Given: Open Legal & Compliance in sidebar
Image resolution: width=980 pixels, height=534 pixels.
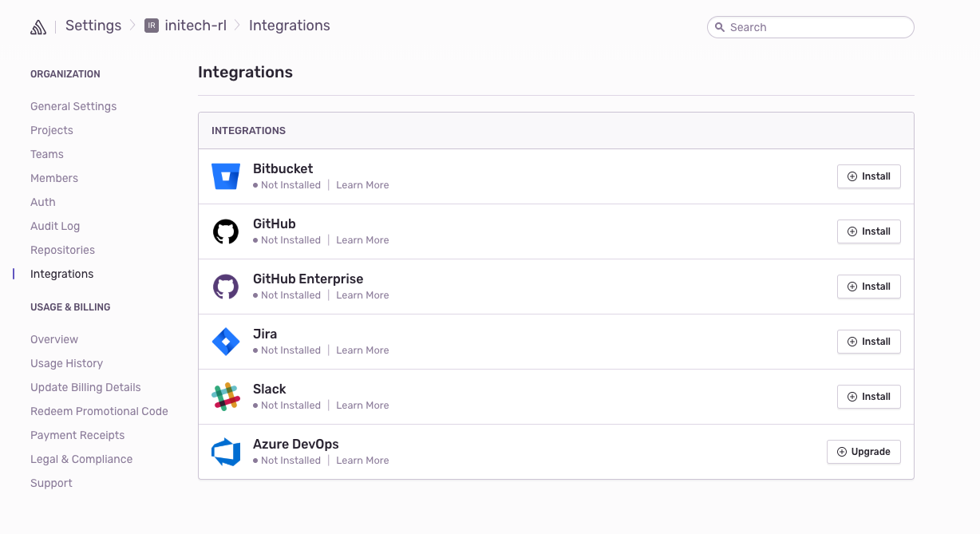Looking at the screenshot, I should [x=81, y=459].
